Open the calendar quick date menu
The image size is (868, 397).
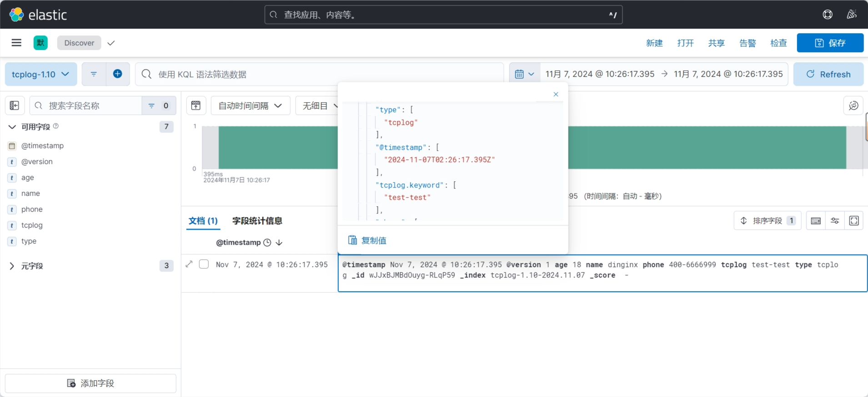525,74
